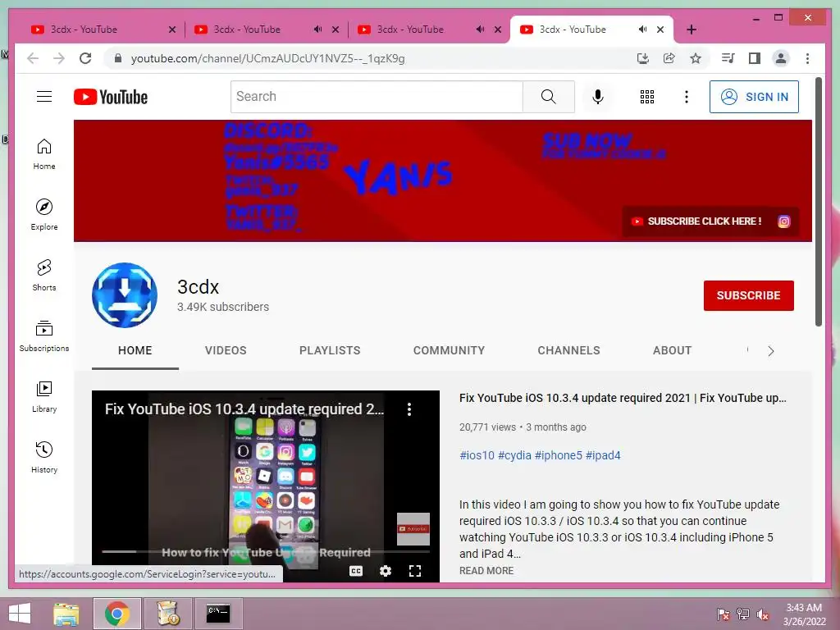
Task: Click SUBSCRIBE CLICK HERE banner link
Action: (697, 221)
